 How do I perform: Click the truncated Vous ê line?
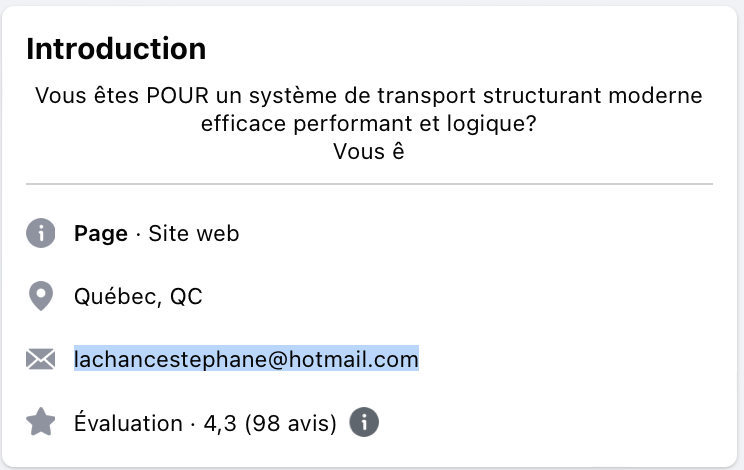[x=369, y=151]
